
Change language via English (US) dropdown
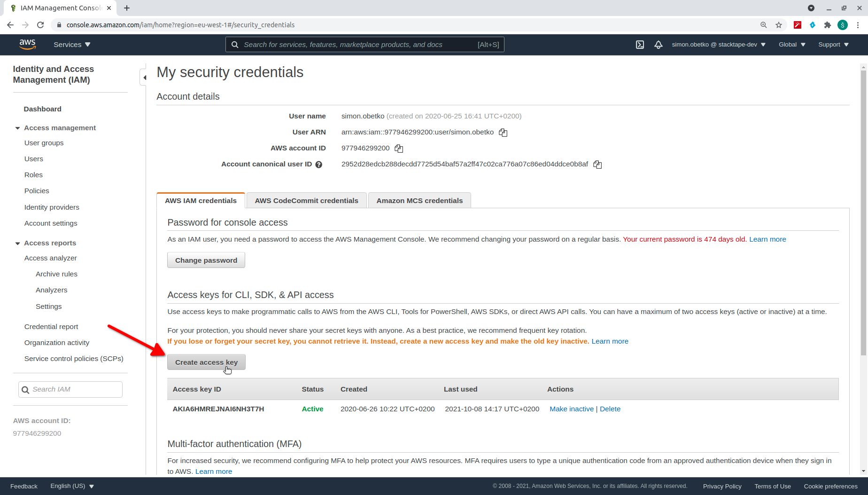pos(72,486)
